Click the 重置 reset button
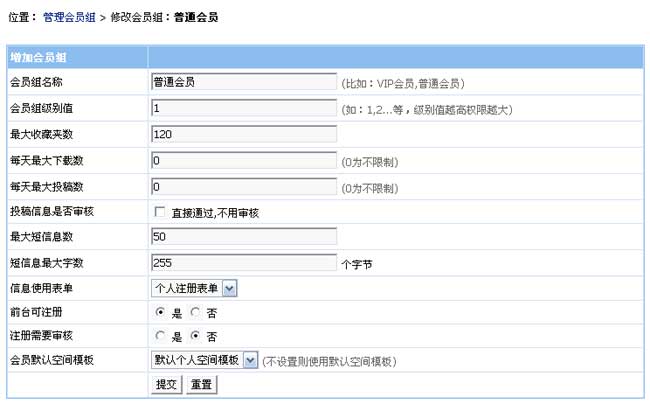This screenshot has width=650, height=404. point(200,384)
